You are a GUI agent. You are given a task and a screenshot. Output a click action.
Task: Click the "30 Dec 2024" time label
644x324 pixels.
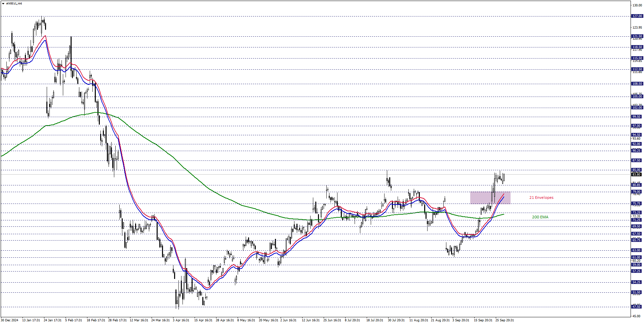(9, 320)
